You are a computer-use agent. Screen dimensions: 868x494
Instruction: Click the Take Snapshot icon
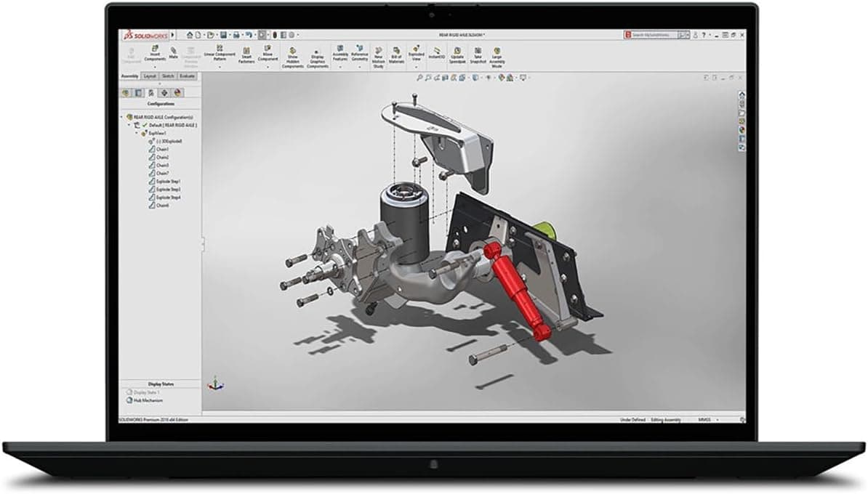(478, 55)
